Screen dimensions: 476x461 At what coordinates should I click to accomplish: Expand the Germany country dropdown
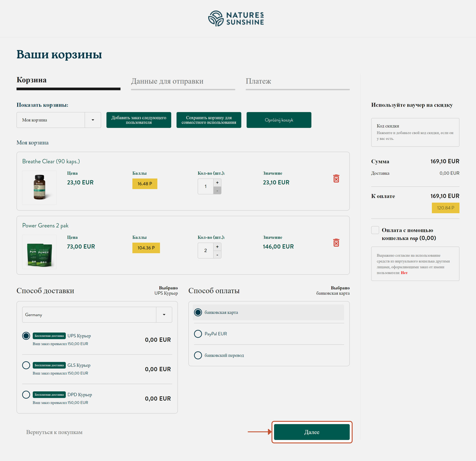(97, 315)
